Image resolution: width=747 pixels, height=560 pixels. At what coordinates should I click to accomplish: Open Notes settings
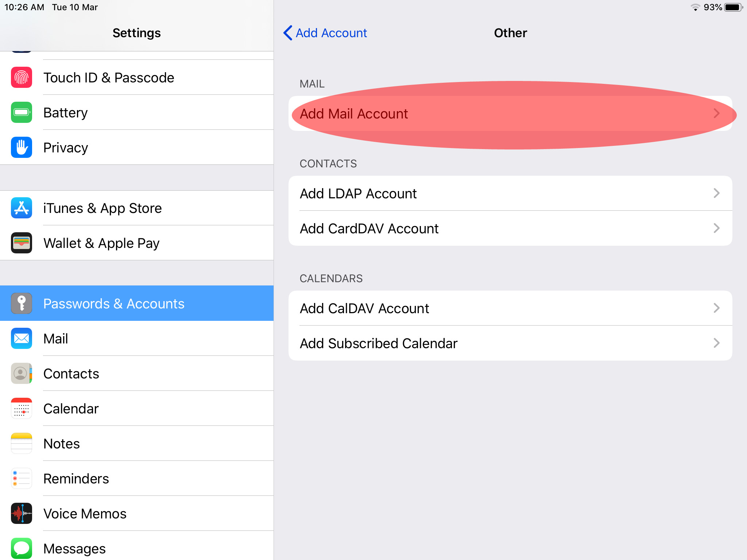[x=137, y=443]
